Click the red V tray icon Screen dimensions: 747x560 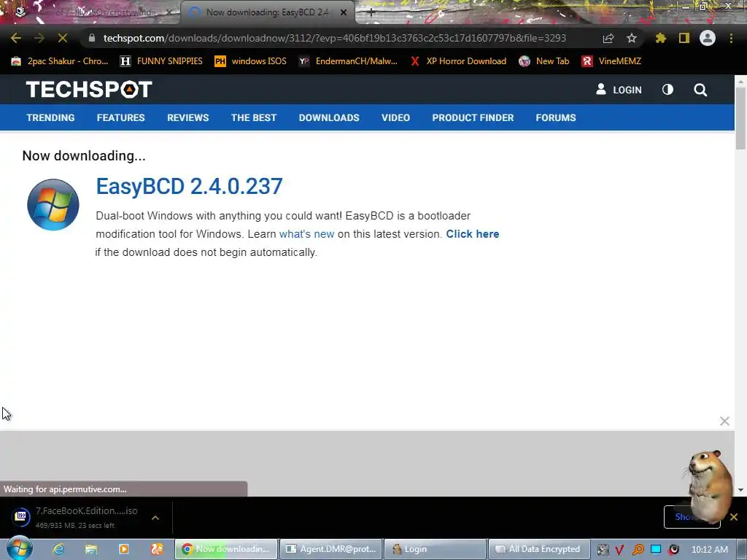pyautogui.click(x=619, y=550)
